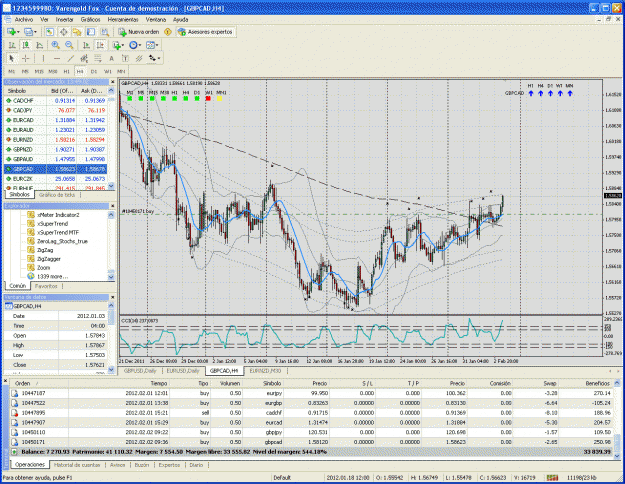Select the Fibonacci Retracement tool
625x484 pixels.
[98, 58]
